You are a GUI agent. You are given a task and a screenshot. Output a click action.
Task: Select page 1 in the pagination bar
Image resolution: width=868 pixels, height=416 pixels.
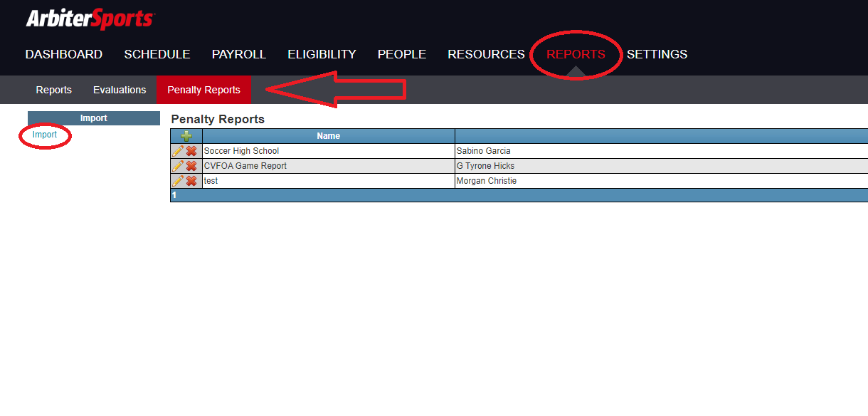tap(176, 194)
